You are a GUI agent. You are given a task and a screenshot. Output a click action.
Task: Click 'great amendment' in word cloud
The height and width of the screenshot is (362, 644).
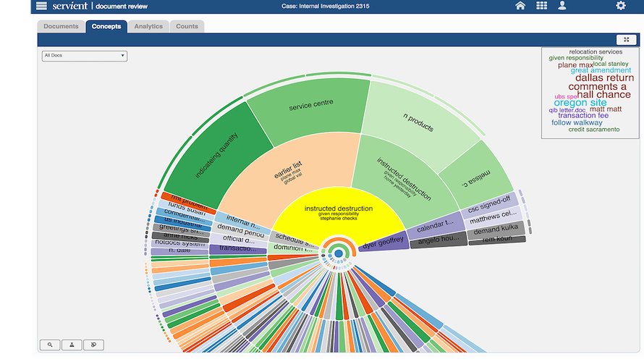601,70
